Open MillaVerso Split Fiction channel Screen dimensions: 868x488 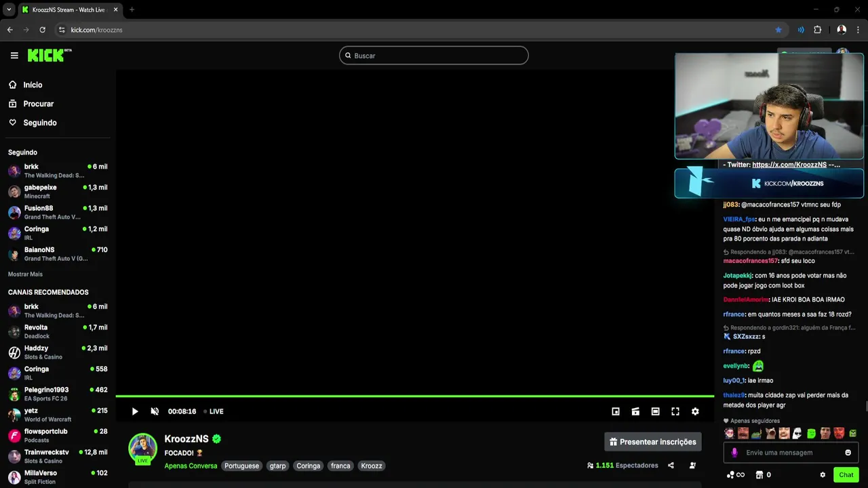58,477
